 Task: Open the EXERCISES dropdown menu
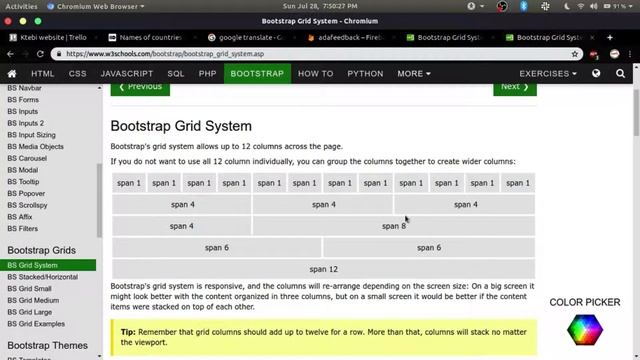[x=548, y=73]
